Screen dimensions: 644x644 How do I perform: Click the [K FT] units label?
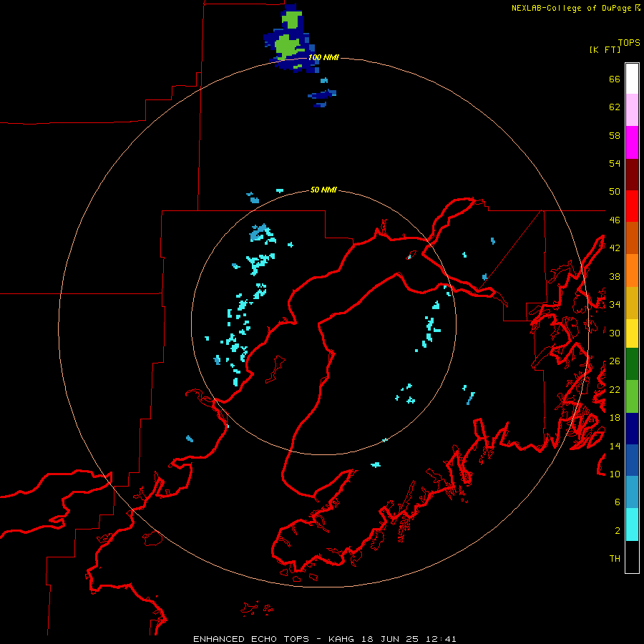pyautogui.click(x=605, y=50)
